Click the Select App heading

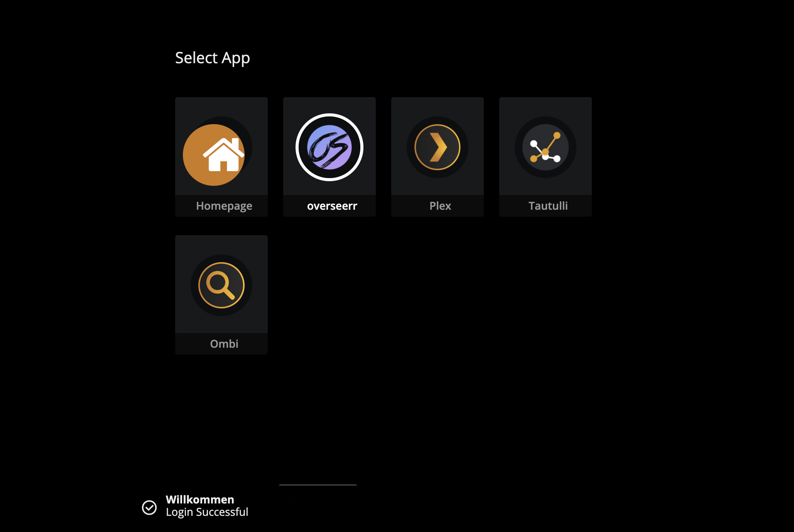click(213, 58)
